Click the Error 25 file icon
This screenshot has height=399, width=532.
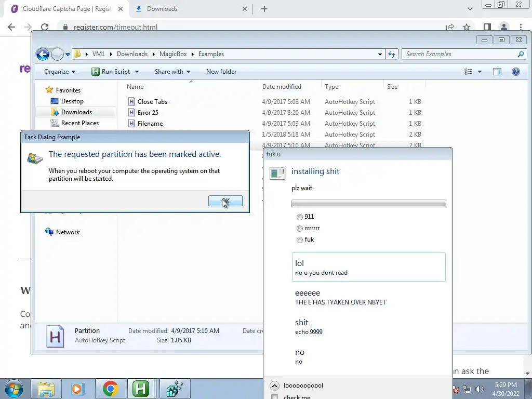(131, 112)
